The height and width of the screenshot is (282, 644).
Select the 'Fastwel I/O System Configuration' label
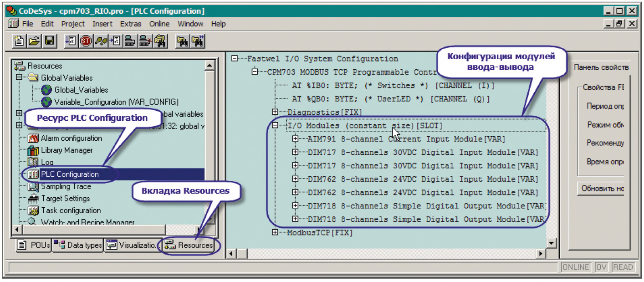(322, 59)
